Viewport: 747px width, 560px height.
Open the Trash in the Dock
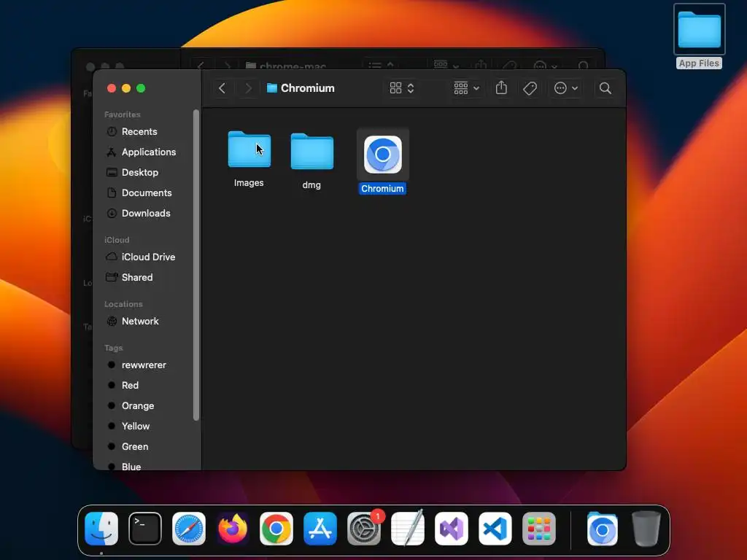tap(646, 529)
